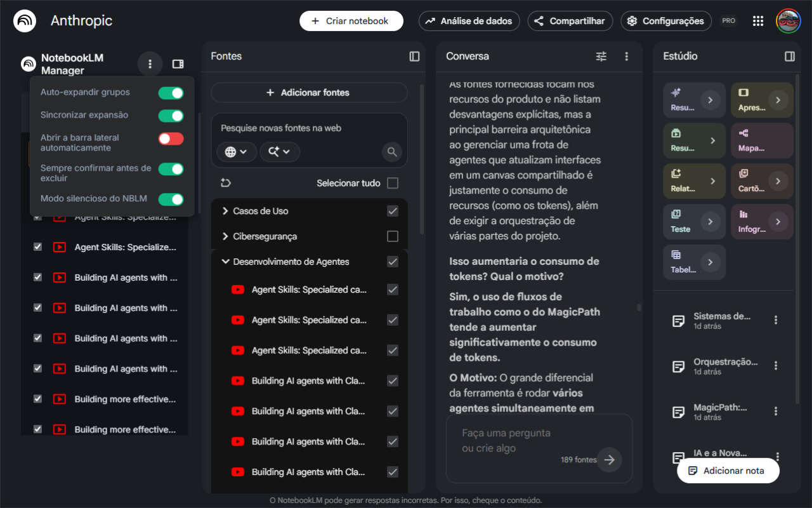This screenshot has height=508, width=812.
Task: Click the Pesquise novas fontes search field
Action: coord(309,128)
